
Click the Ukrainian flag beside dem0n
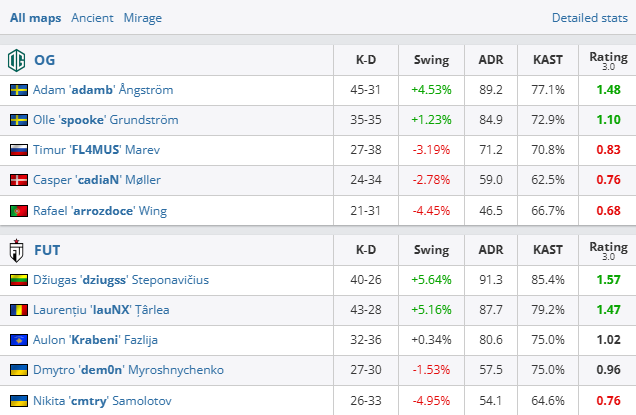coord(18,370)
